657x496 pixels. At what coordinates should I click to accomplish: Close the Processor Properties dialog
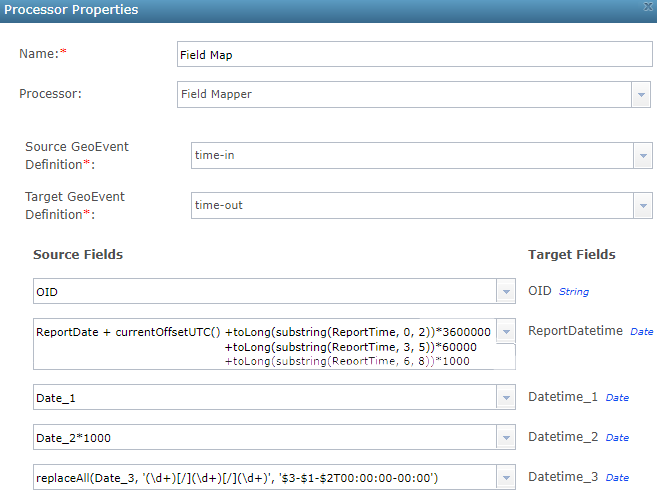pyautogui.click(x=647, y=8)
